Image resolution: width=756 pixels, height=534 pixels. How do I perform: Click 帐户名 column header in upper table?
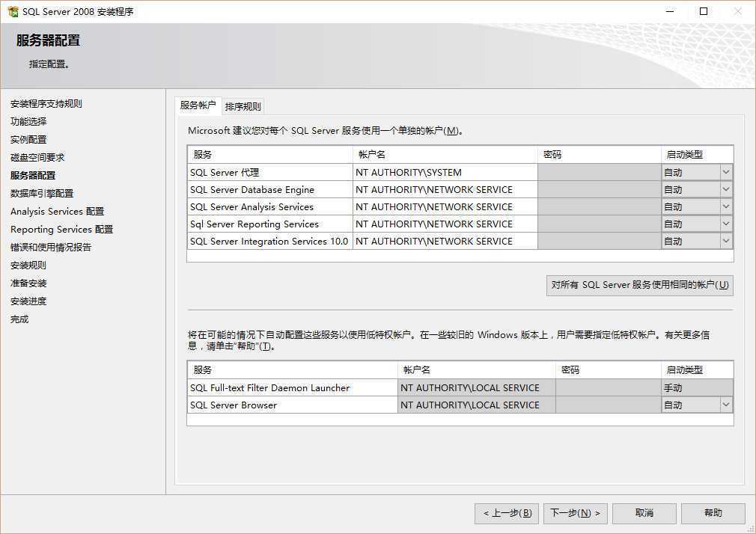[x=445, y=155]
